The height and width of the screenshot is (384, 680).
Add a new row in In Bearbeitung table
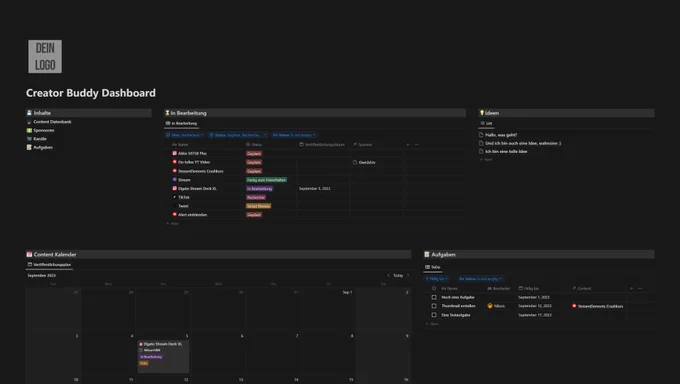coord(173,223)
